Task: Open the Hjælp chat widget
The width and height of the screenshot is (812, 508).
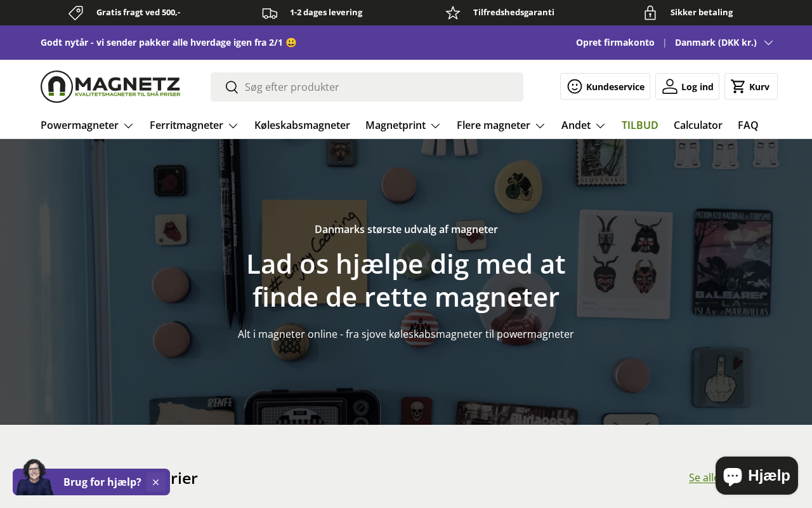Action: click(x=757, y=476)
